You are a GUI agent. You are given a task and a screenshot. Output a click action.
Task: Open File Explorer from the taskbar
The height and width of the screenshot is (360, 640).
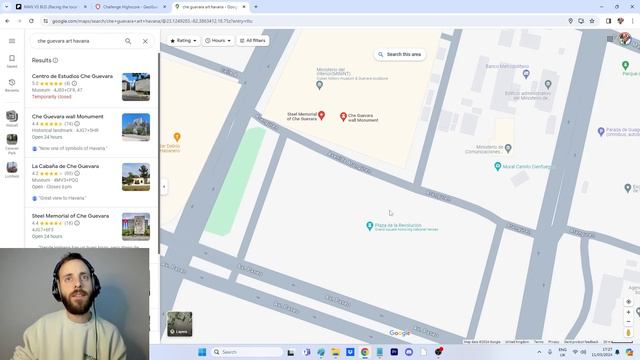coord(336,352)
